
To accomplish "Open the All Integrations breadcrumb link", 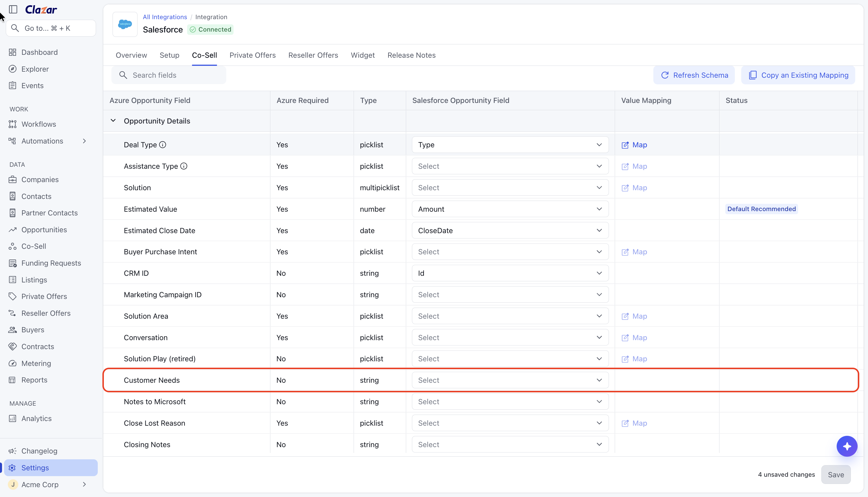I will coord(165,17).
